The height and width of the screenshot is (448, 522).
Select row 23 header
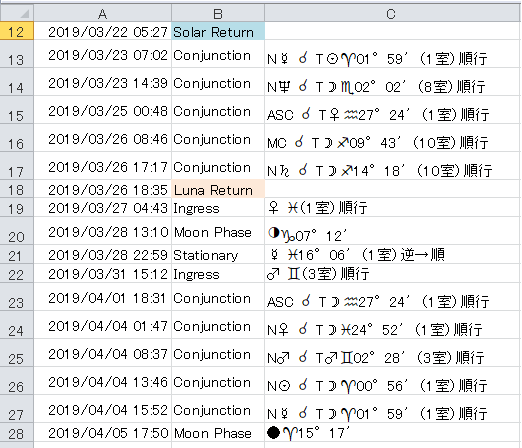(x=16, y=297)
